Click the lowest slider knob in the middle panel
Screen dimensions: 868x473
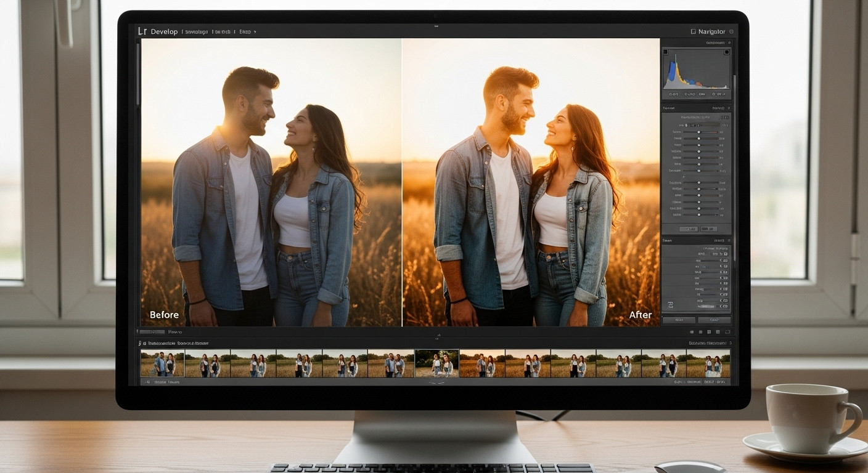[698, 215]
